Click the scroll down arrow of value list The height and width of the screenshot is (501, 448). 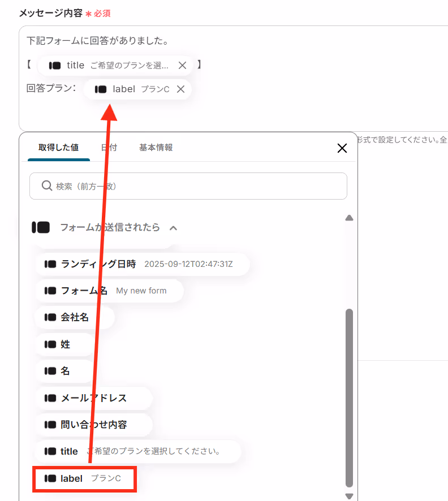pyautogui.click(x=349, y=496)
